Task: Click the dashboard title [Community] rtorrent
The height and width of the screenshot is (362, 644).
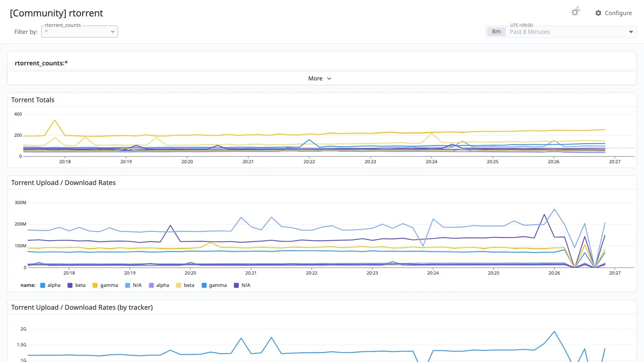Action: (x=56, y=13)
